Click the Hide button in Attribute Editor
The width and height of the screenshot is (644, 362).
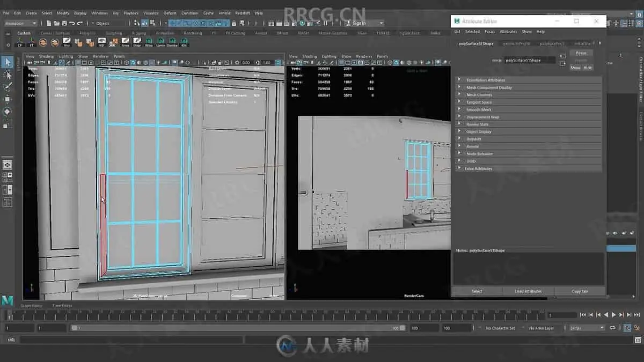click(588, 68)
